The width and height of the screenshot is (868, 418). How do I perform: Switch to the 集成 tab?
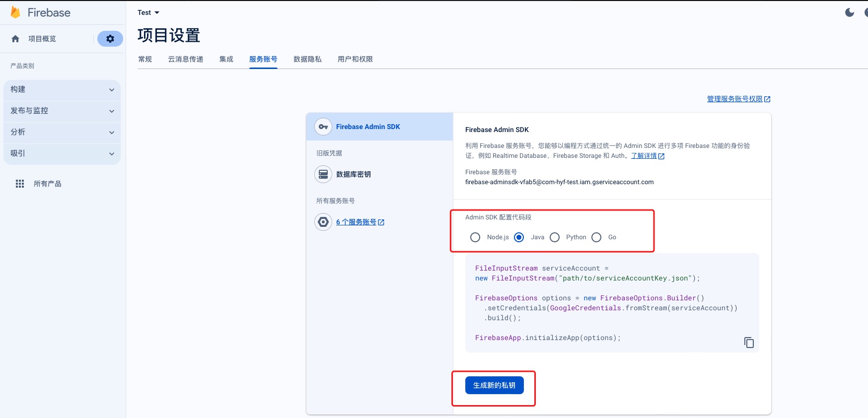click(226, 59)
